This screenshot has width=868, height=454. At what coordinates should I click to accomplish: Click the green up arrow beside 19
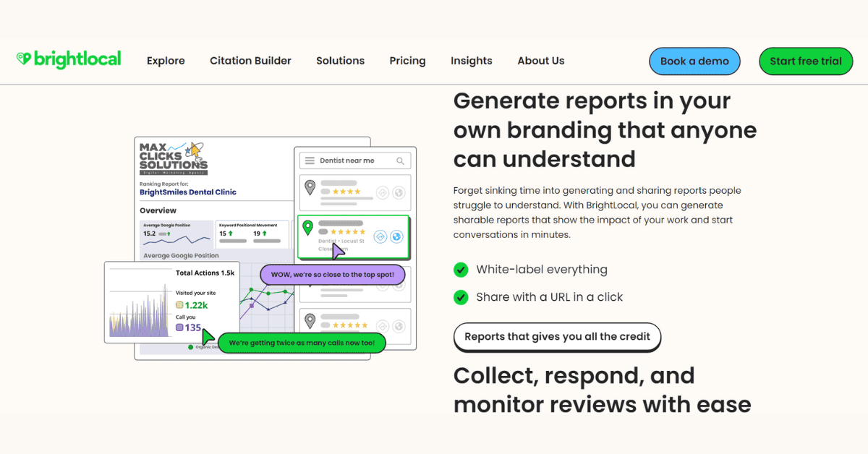(x=265, y=234)
